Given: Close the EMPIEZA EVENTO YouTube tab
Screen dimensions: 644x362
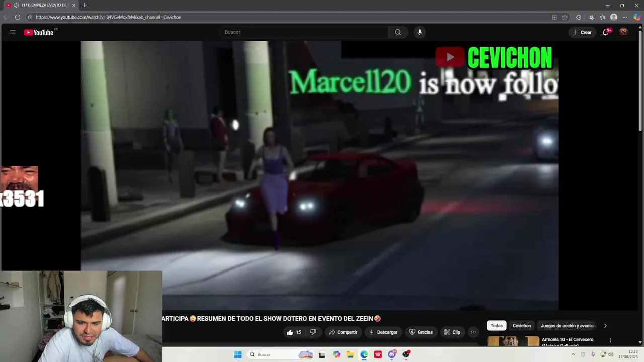Looking at the screenshot, I should point(74,5).
